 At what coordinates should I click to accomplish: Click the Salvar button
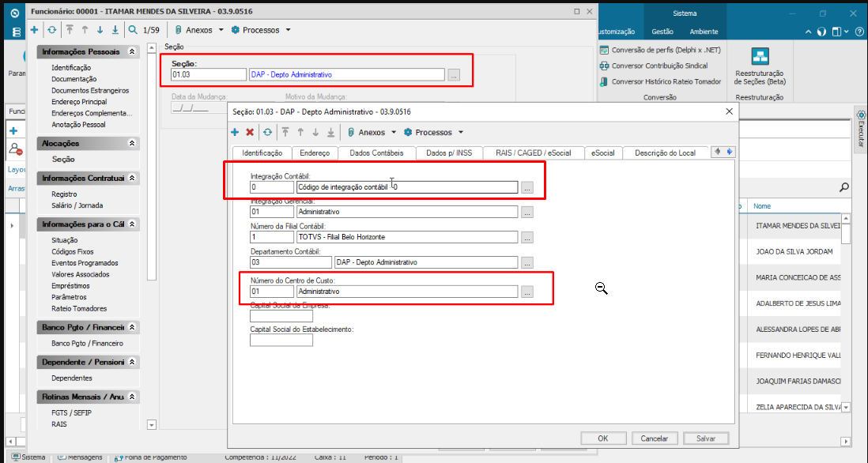pyautogui.click(x=706, y=438)
